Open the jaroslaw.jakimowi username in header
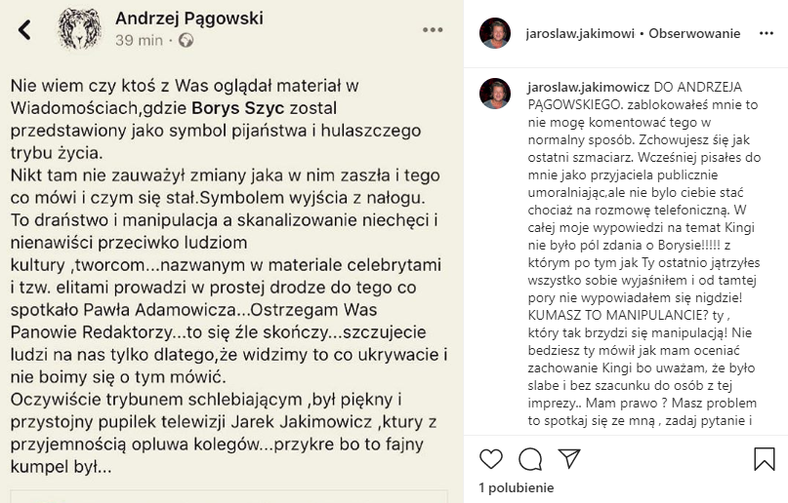Viewport: 788px width, 503px height. pyautogui.click(x=579, y=33)
